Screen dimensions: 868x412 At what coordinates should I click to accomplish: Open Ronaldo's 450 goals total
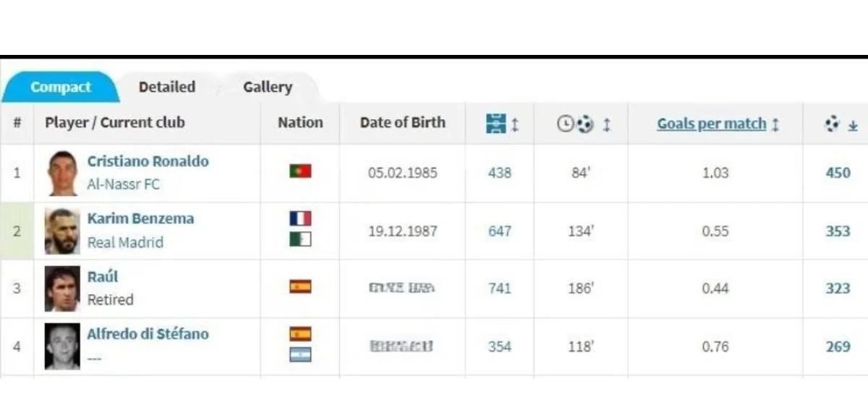838,173
